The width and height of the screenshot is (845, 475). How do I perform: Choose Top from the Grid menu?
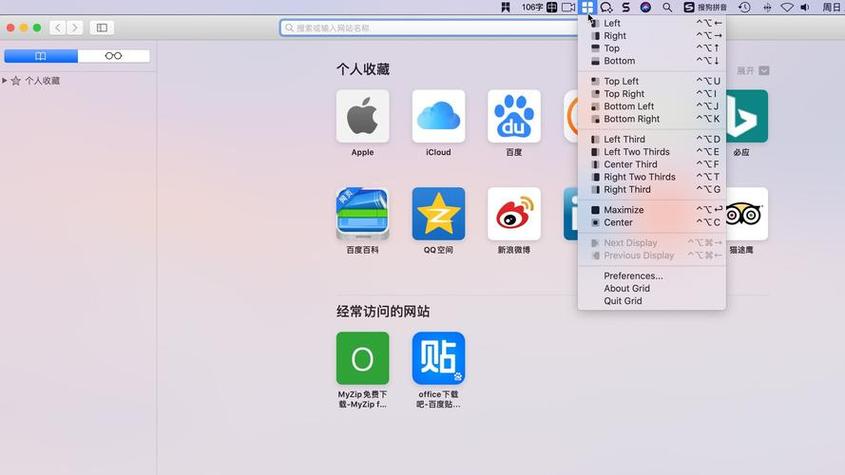[652, 48]
